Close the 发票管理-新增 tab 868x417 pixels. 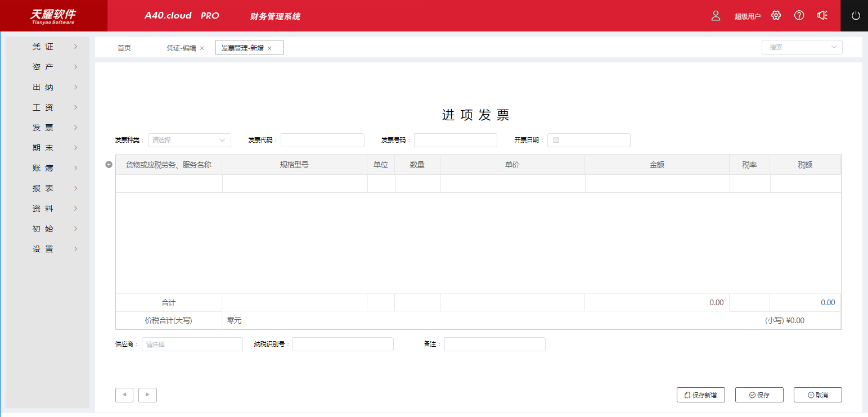click(269, 48)
